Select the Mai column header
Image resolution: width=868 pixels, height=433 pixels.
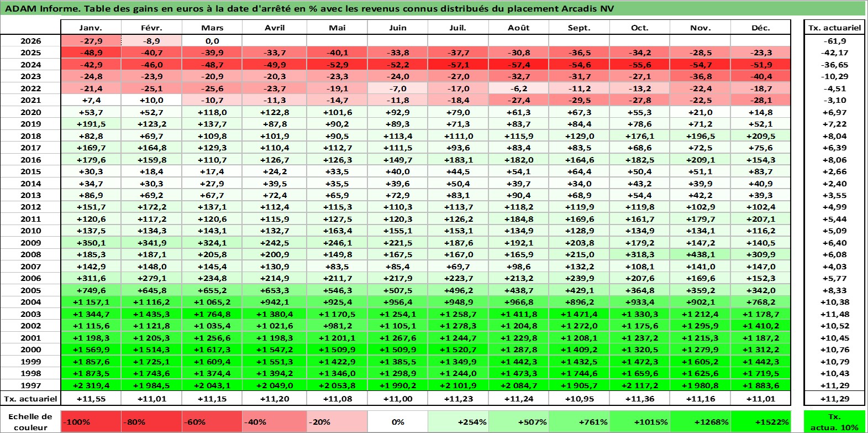[337, 28]
